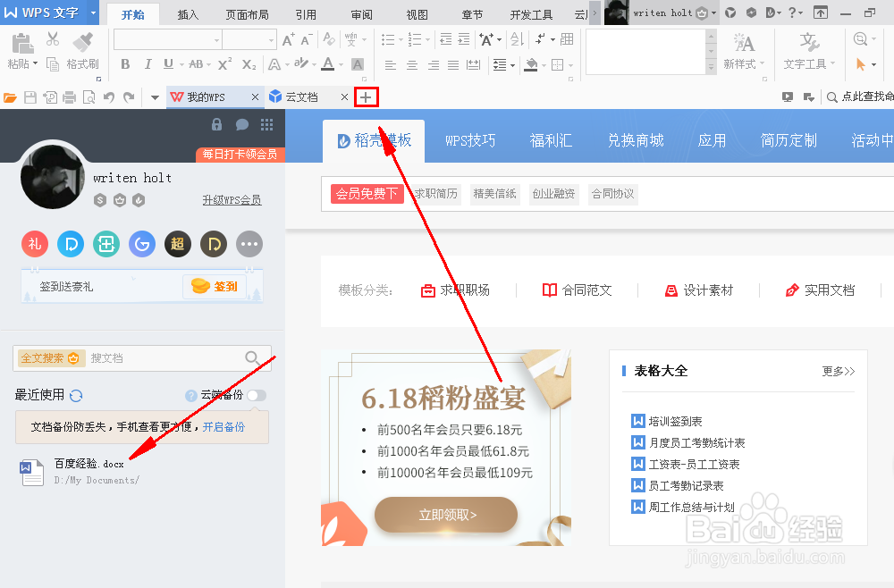Click the text highlight color button
Image resolution: width=894 pixels, height=588 pixels.
pos(301,63)
